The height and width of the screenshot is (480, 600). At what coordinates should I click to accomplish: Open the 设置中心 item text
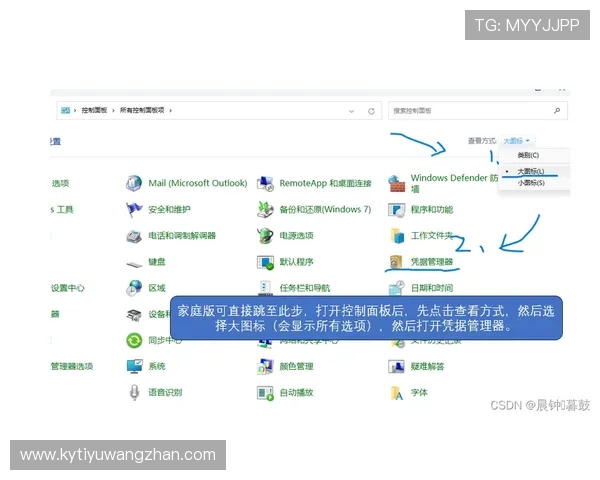pyautogui.click(x=67, y=288)
